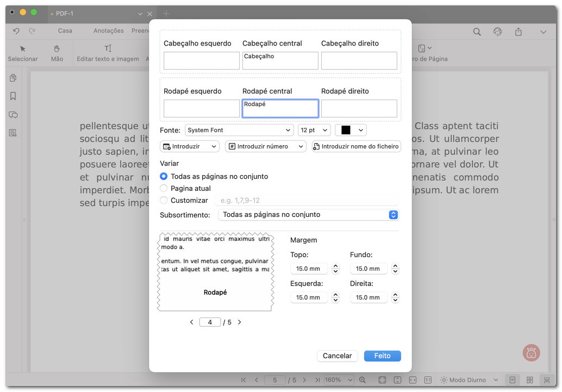The width and height of the screenshot is (562, 392).
Task: Open the black font color swatch
Action: pos(351,130)
